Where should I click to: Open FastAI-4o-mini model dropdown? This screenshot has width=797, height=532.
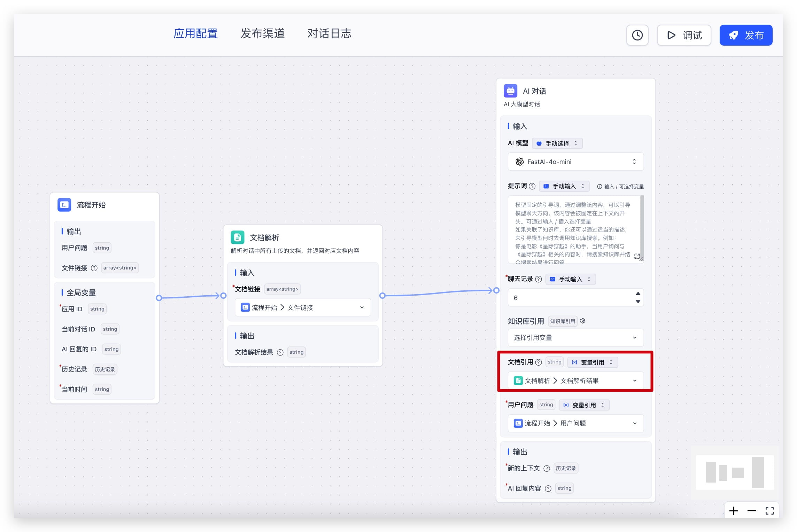575,162
